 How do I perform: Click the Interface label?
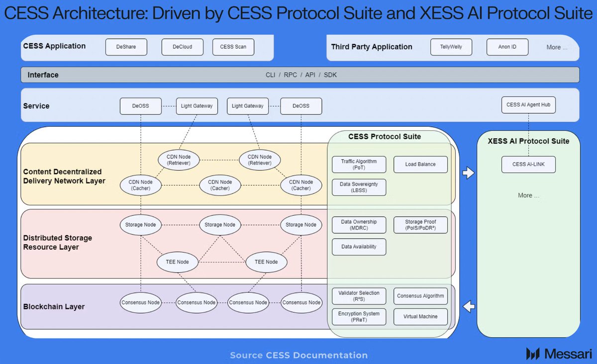(x=43, y=75)
